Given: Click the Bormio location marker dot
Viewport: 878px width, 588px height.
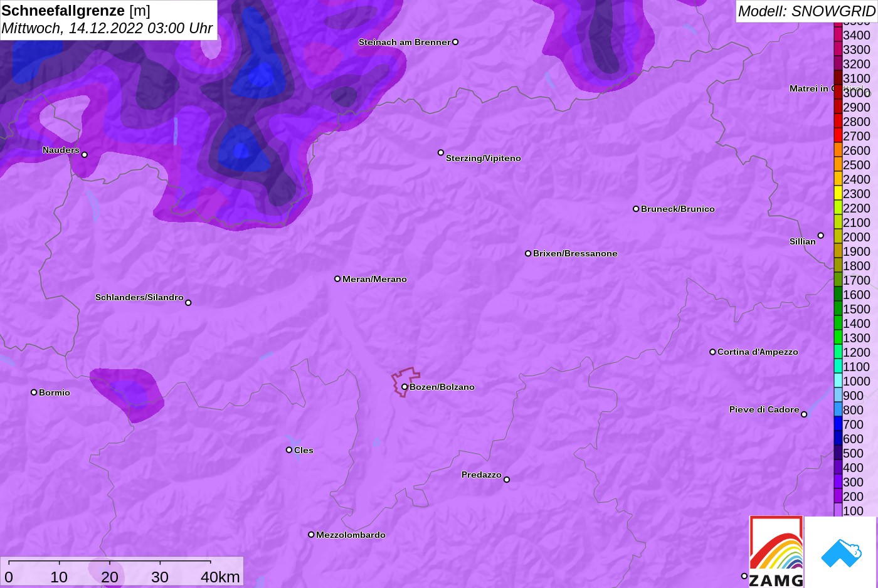Looking at the screenshot, I should click(34, 392).
